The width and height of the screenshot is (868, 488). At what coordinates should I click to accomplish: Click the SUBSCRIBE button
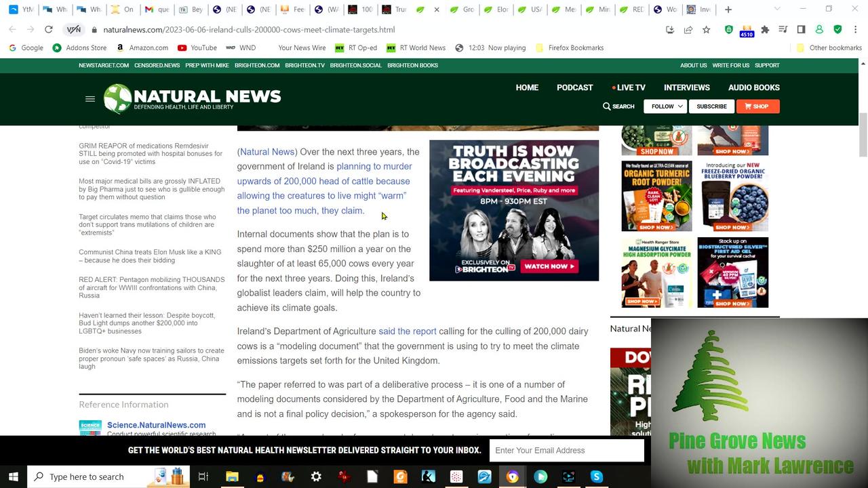[x=712, y=106]
